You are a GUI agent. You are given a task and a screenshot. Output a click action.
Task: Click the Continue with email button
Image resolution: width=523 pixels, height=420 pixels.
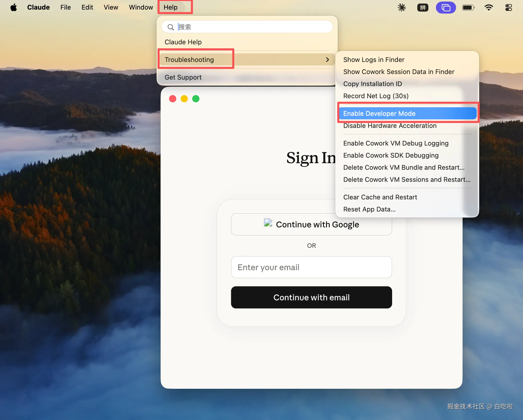[312, 297]
